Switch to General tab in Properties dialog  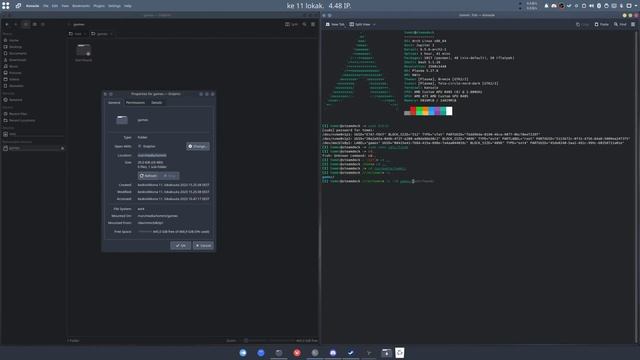(x=114, y=102)
